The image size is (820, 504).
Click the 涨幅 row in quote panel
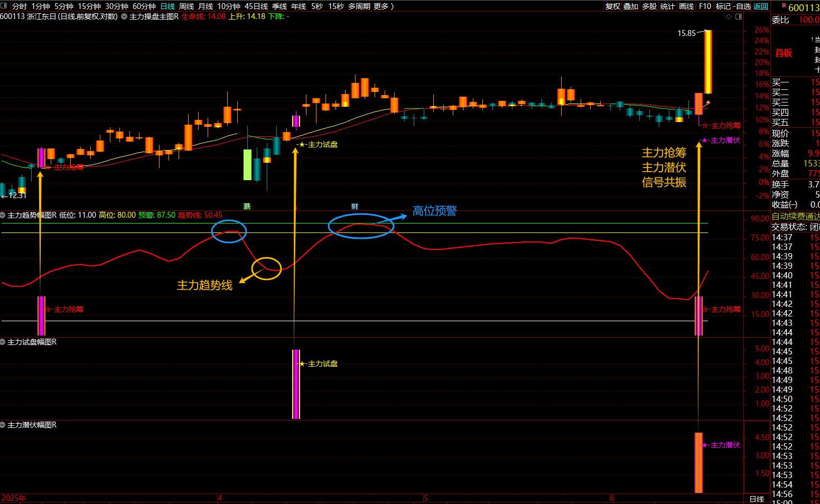coord(796,153)
